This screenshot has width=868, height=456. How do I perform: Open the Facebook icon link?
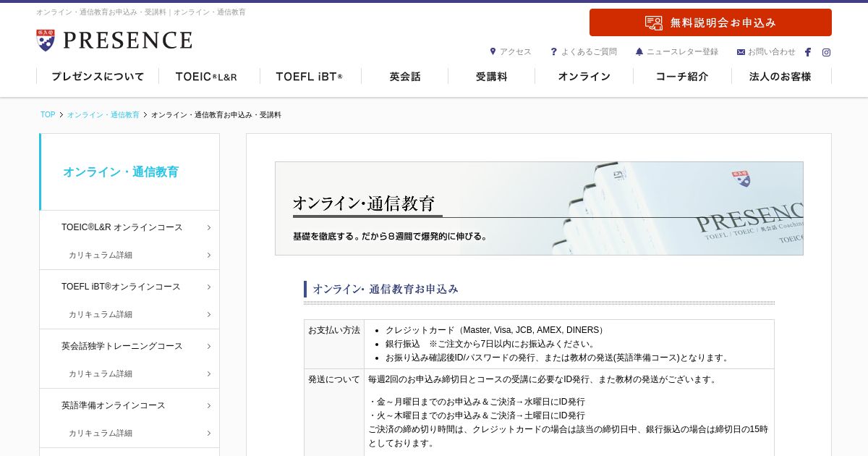[x=808, y=52]
